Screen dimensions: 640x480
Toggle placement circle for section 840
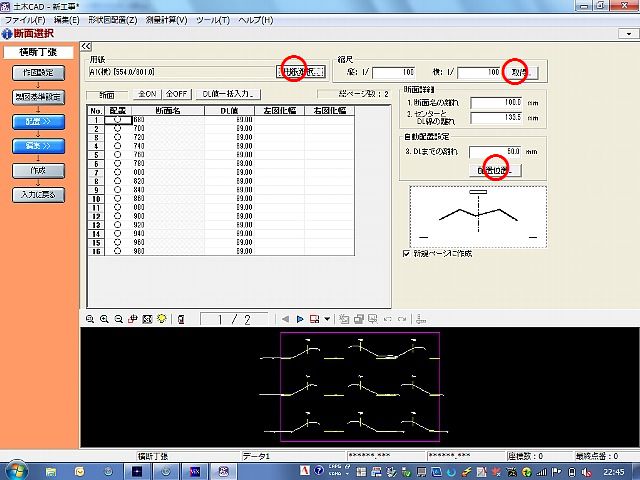118,190
